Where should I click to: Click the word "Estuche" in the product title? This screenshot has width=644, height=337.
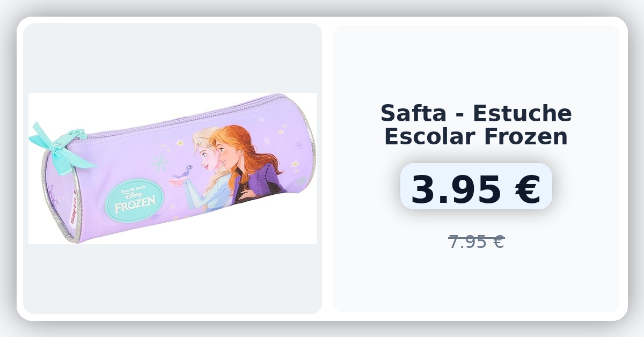pos(523,113)
